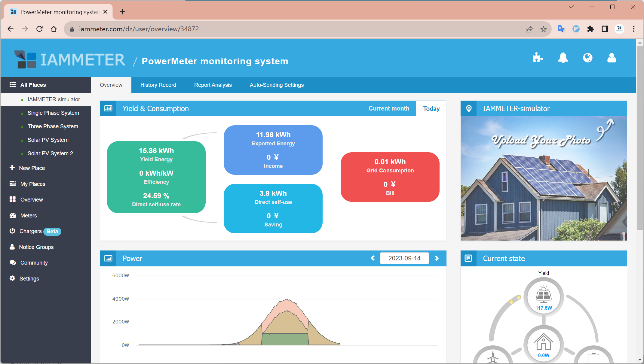Viewport: 644px width, 364px height.
Task: Switch Yield & Consumption to Today
Action: pyautogui.click(x=431, y=109)
